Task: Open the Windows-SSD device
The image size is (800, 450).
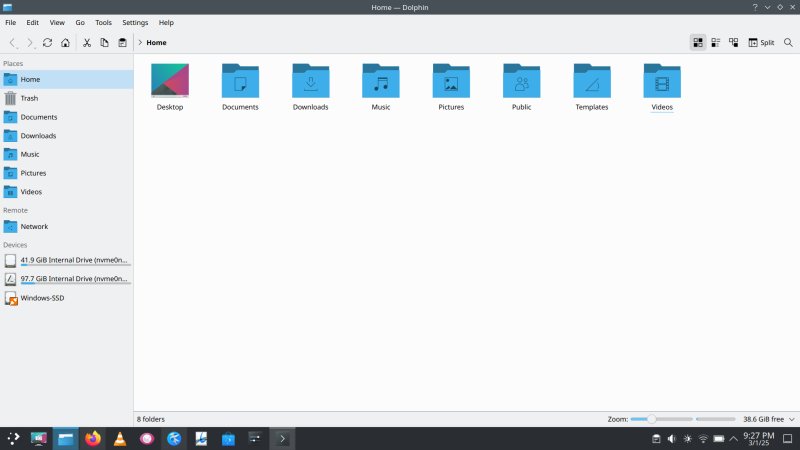Action: pos(66,298)
